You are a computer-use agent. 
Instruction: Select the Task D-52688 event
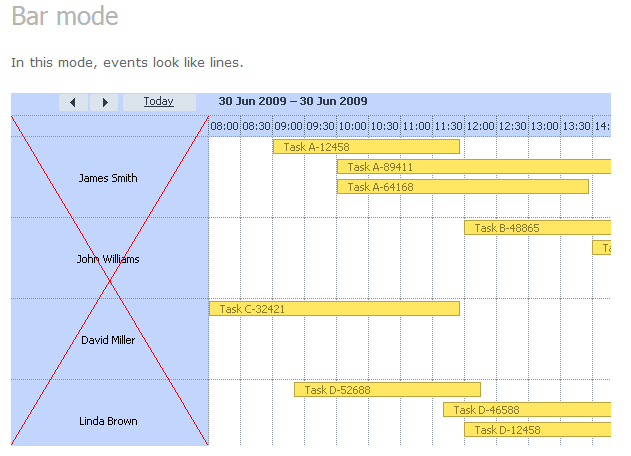coord(386,390)
